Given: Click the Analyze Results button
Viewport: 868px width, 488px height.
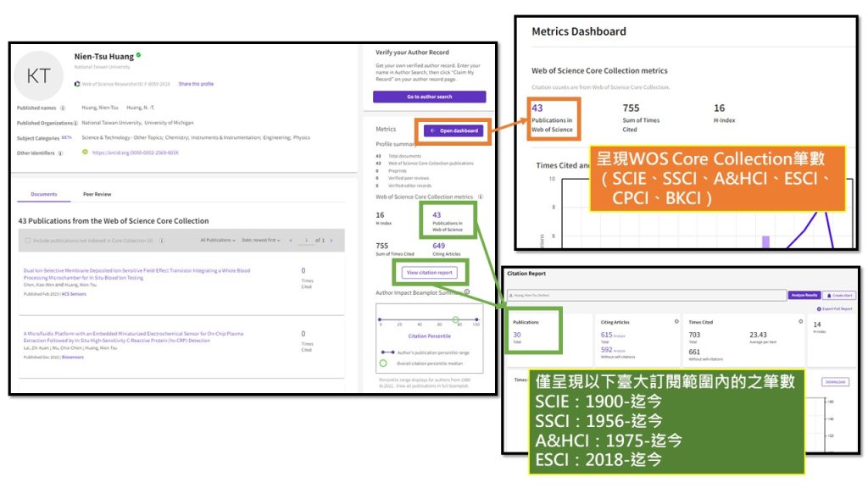Looking at the screenshot, I should (804, 296).
